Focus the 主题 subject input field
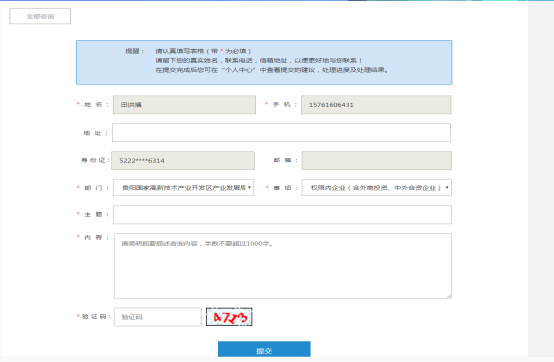Image resolution: width=554 pixels, height=362 pixels. (282, 214)
